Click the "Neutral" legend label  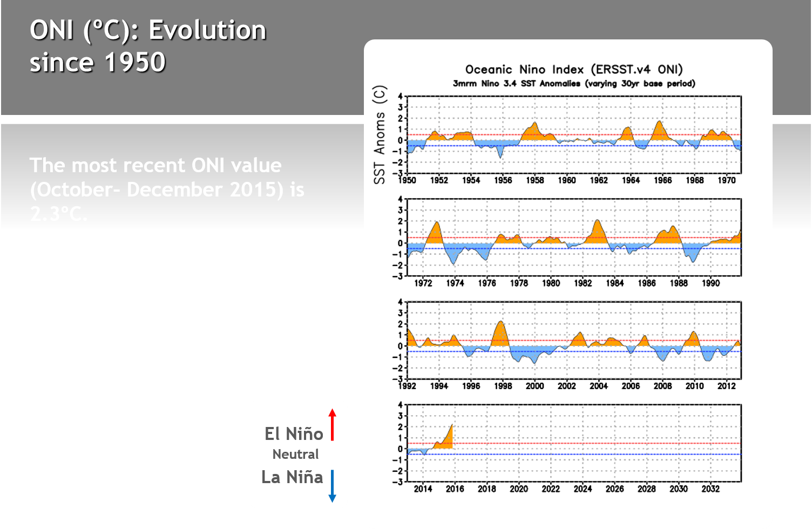click(295, 454)
